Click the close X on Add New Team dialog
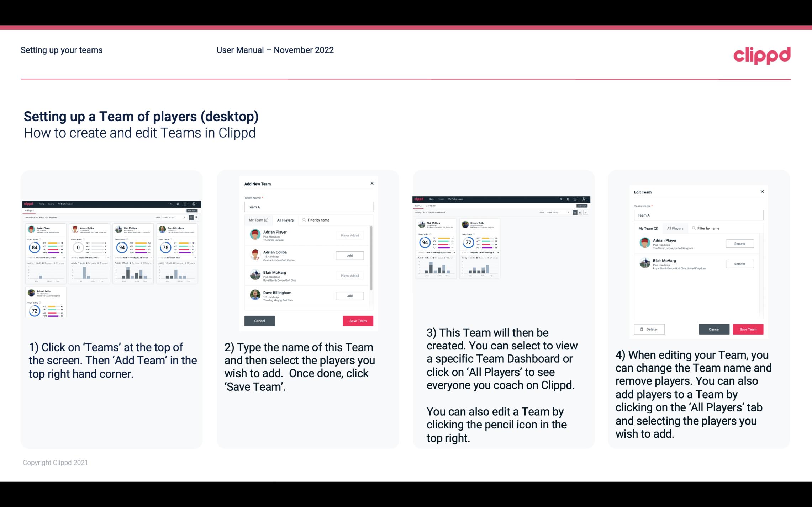The width and height of the screenshot is (812, 507). pos(372,183)
